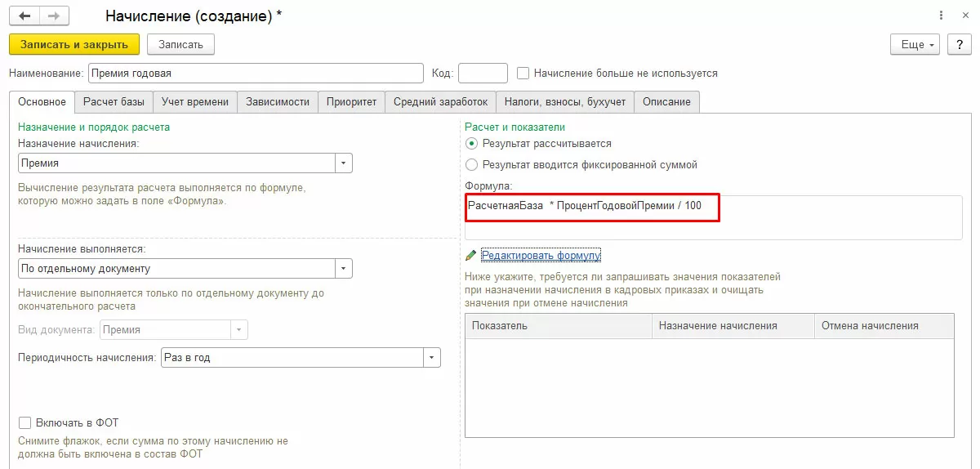Click the "Записать и закрыть" button
Image resolution: width=980 pixels, height=469 pixels.
click(74, 44)
